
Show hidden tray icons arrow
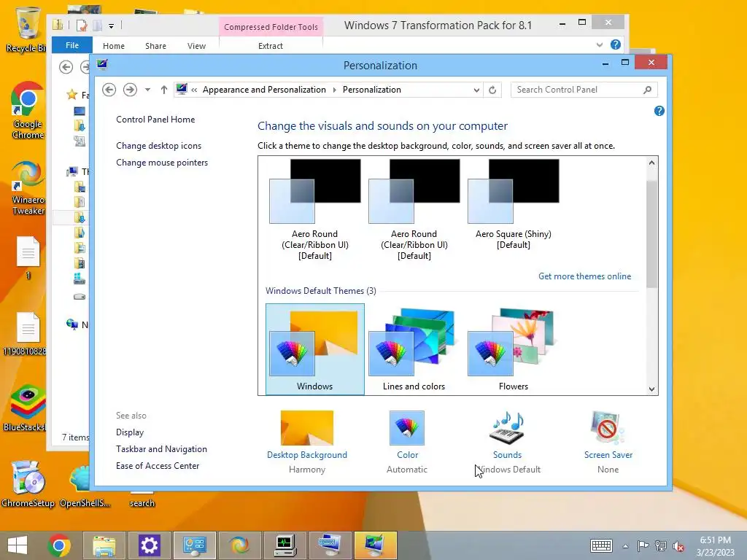625,546
